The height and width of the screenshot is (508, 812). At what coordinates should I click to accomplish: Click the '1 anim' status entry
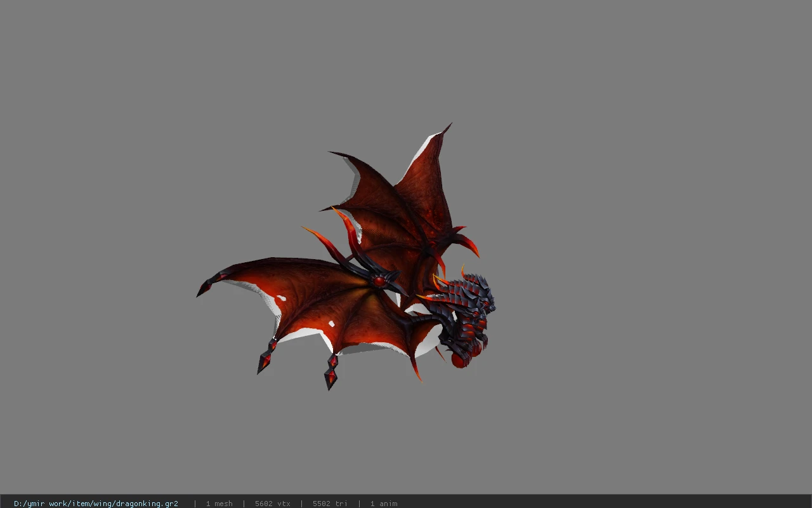(x=384, y=504)
